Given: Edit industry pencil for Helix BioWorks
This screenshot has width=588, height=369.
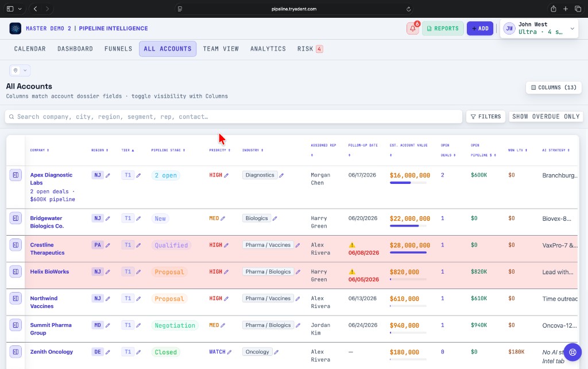Looking at the screenshot, I should (x=298, y=272).
